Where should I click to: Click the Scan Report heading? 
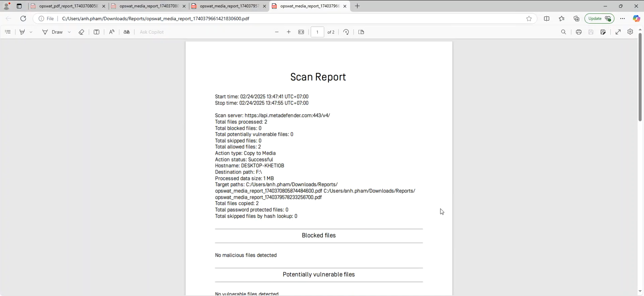(x=318, y=77)
